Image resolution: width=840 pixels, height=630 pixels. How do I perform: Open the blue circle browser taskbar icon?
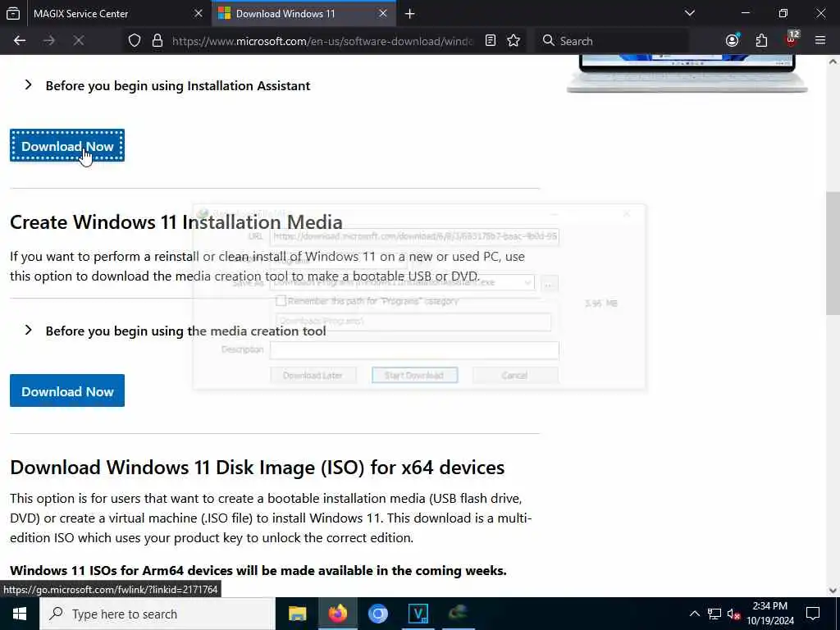377,614
